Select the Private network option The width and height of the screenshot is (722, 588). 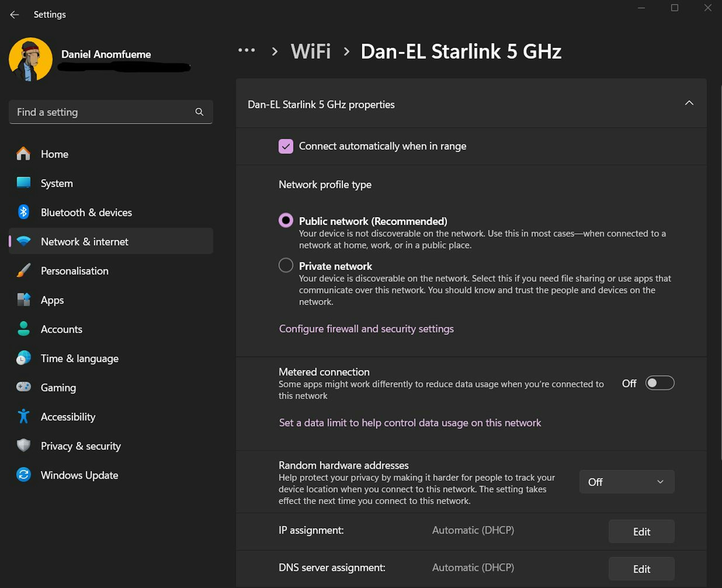(x=286, y=266)
